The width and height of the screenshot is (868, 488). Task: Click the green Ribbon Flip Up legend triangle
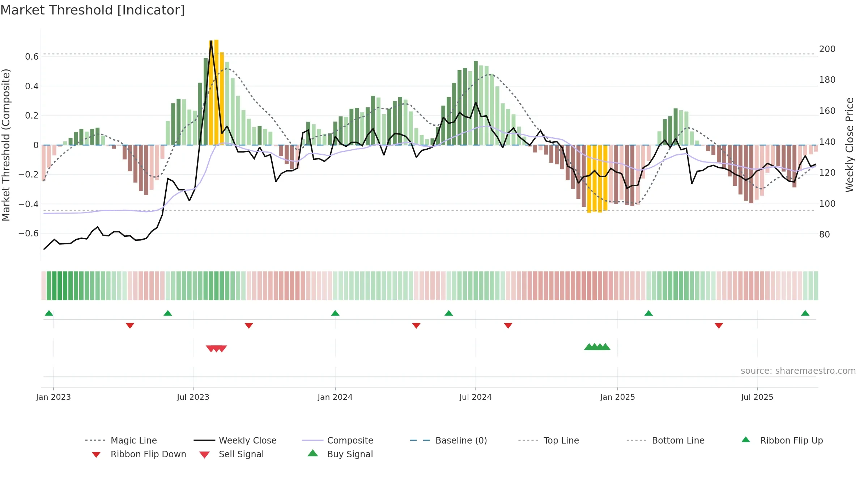[x=746, y=440]
